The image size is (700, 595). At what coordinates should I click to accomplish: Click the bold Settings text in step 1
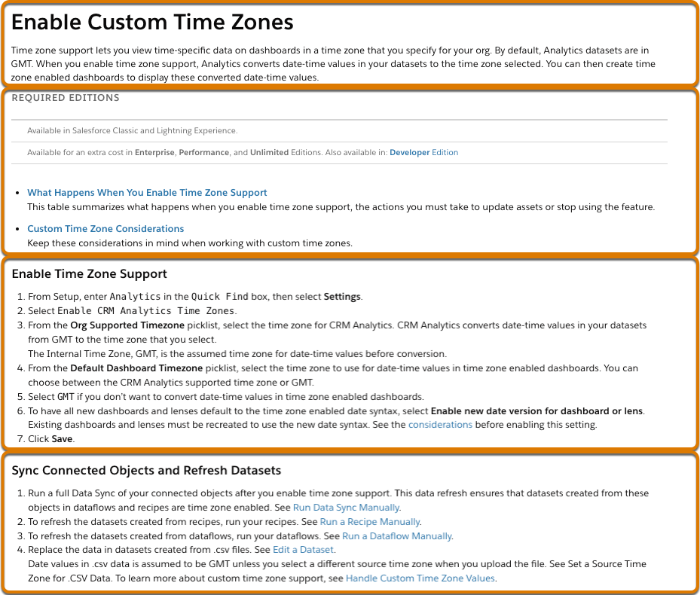coord(342,297)
